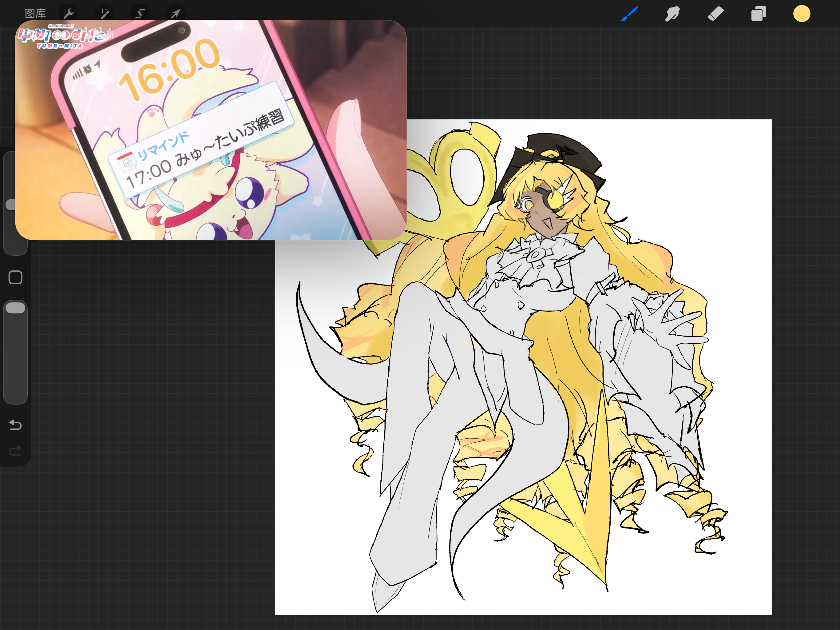Tap the floating video reference window
Image resolution: width=840 pixels, height=630 pixels.
click(x=211, y=130)
